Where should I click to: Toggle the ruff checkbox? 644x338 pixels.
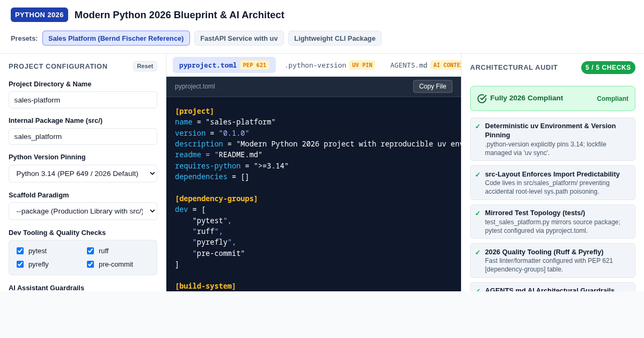(x=90, y=251)
